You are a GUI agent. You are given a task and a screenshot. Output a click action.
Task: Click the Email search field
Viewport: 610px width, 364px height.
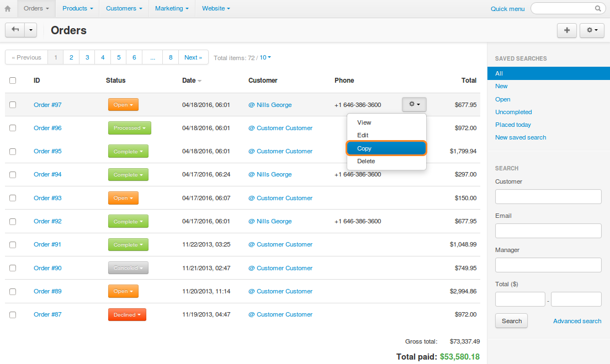pyautogui.click(x=548, y=231)
